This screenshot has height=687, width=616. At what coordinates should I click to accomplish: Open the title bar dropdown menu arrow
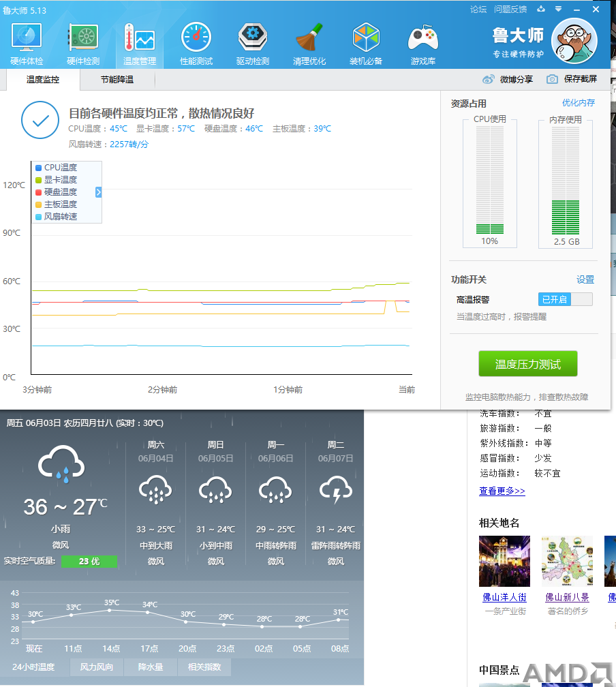pyautogui.click(x=558, y=9)
